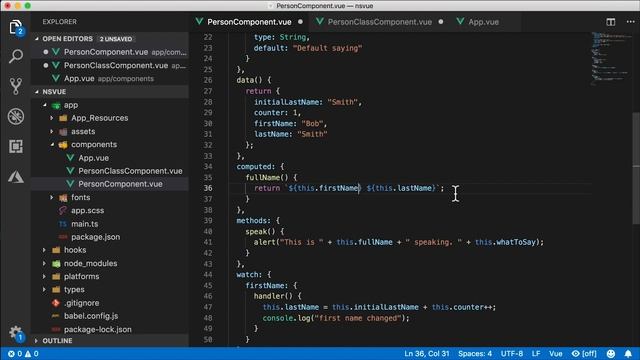Click the TS icon beside main.ts
The width and height of the screenshot is (640, 360).
tap(62, 224)
